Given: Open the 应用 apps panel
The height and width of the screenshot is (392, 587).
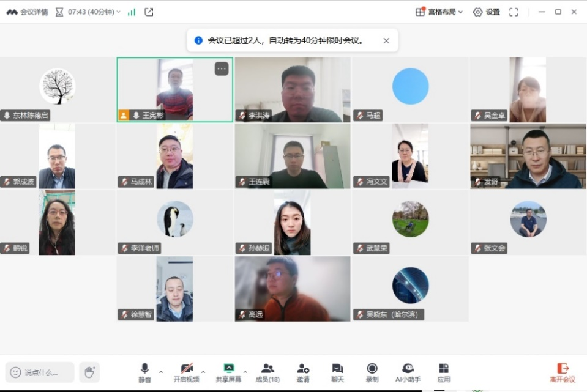Looking at the screenshot, I should (444, 372).
